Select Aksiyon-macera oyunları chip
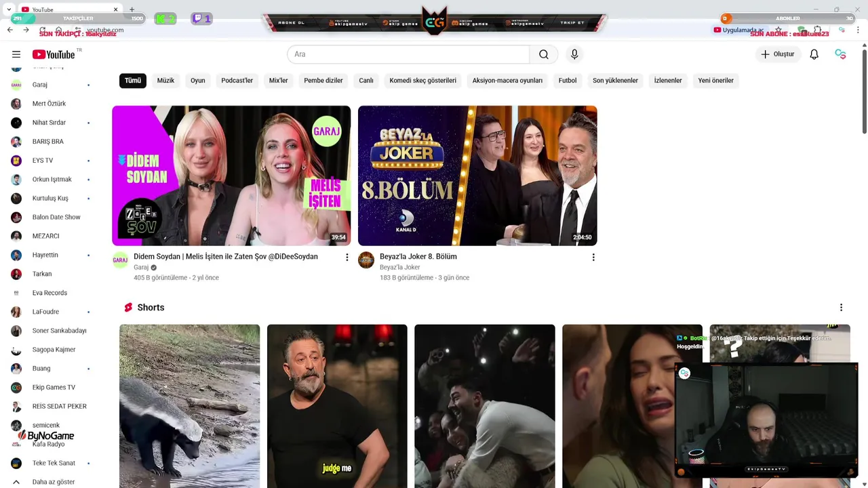 (507, 81)
